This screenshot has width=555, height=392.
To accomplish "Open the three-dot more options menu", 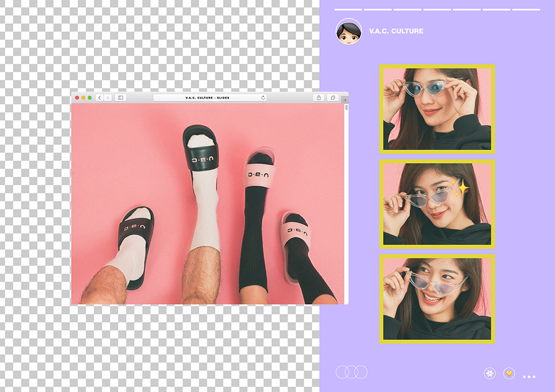I will tap(529, 377).
